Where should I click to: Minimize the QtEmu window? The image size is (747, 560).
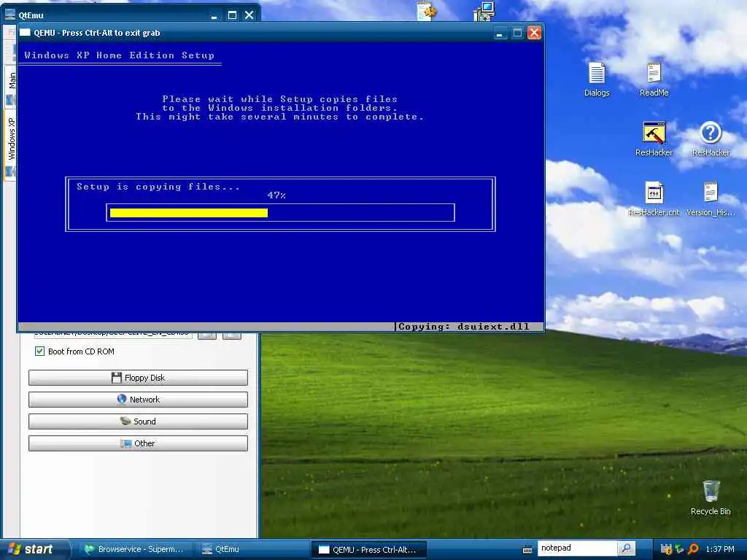tap(214, 15)
